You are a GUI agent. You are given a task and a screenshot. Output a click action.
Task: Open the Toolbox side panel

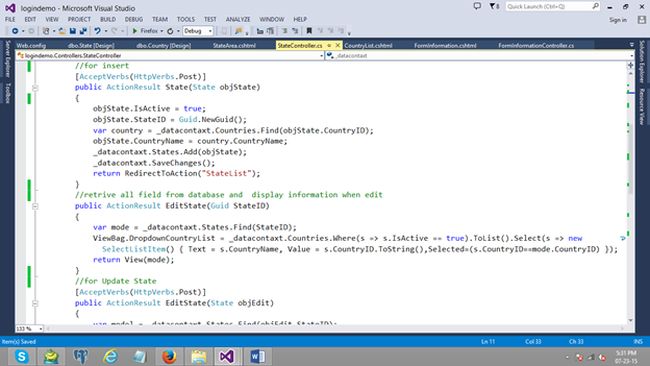(x=7, y=92)
